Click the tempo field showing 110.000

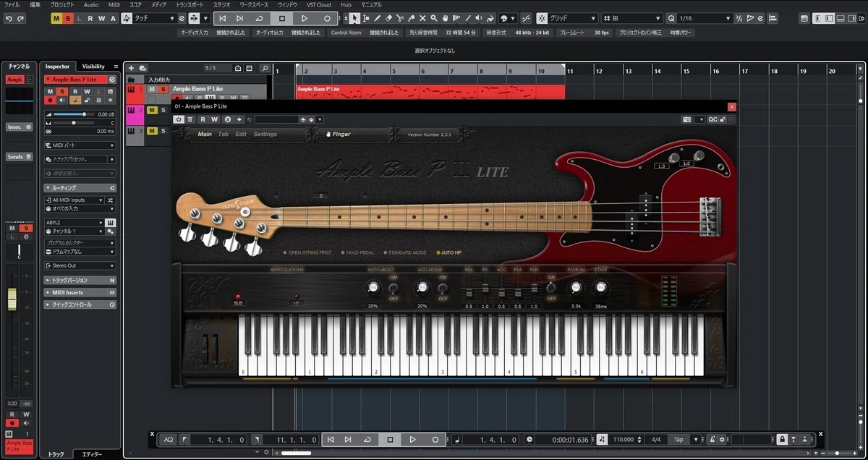click(624, 439)
